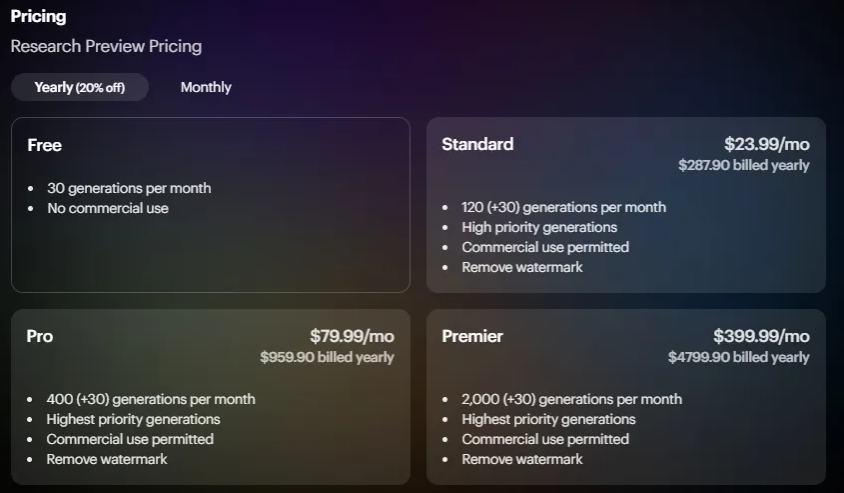The height and width of the screenshot is (493, 844).
Task: Click the $399.99/mo Premier price
Action: tap(761, 336)
